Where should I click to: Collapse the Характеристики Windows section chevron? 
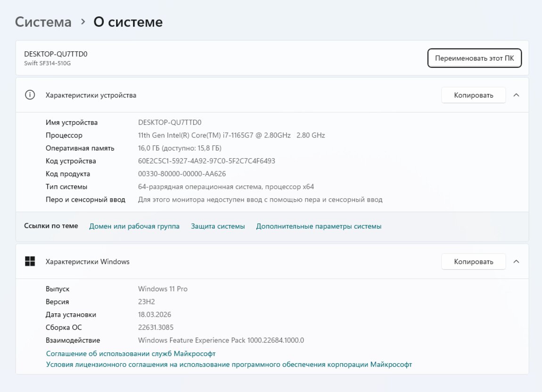(516, 261)
